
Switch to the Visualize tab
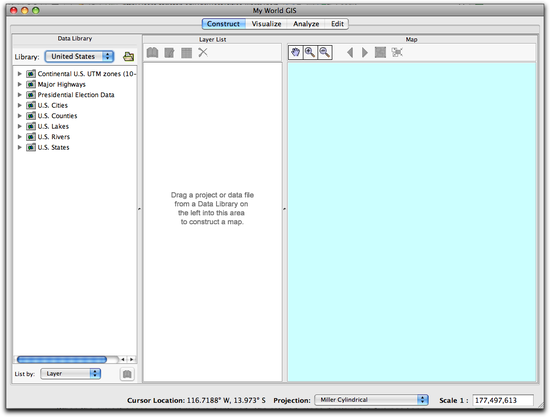[x=266, y=24]
